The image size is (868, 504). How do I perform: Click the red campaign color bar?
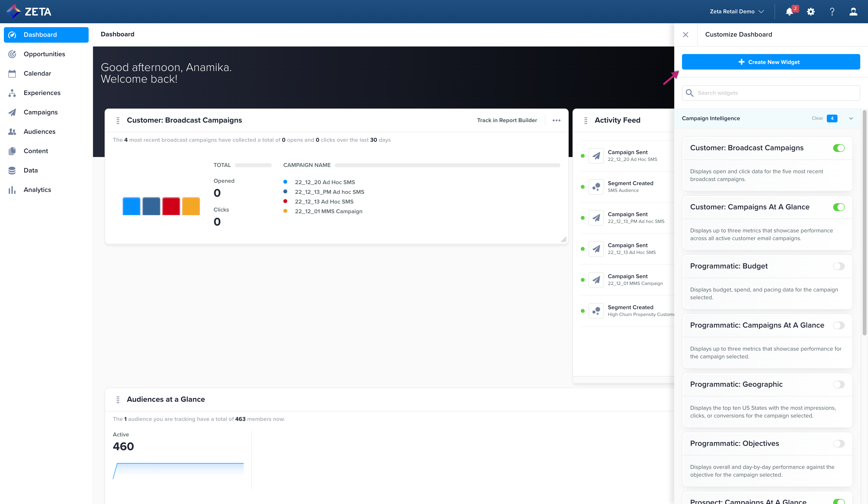point(171,206)
